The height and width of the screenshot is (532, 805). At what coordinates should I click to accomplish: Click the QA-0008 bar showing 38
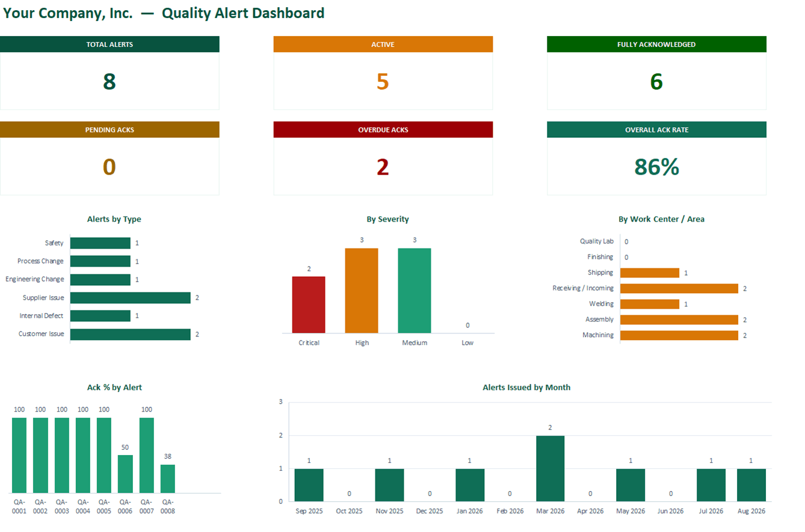pyautogui.click(x=168, y=479)
